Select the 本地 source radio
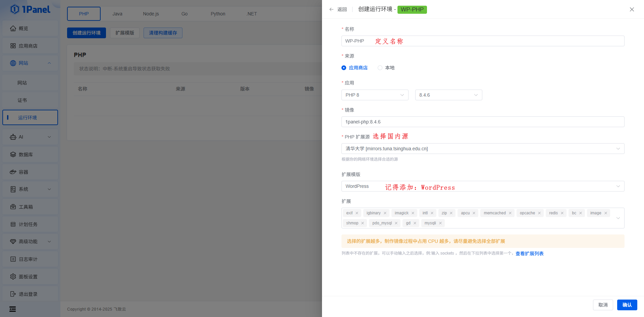This screenshot has height=317, width=644. click(x=380, y=68)
